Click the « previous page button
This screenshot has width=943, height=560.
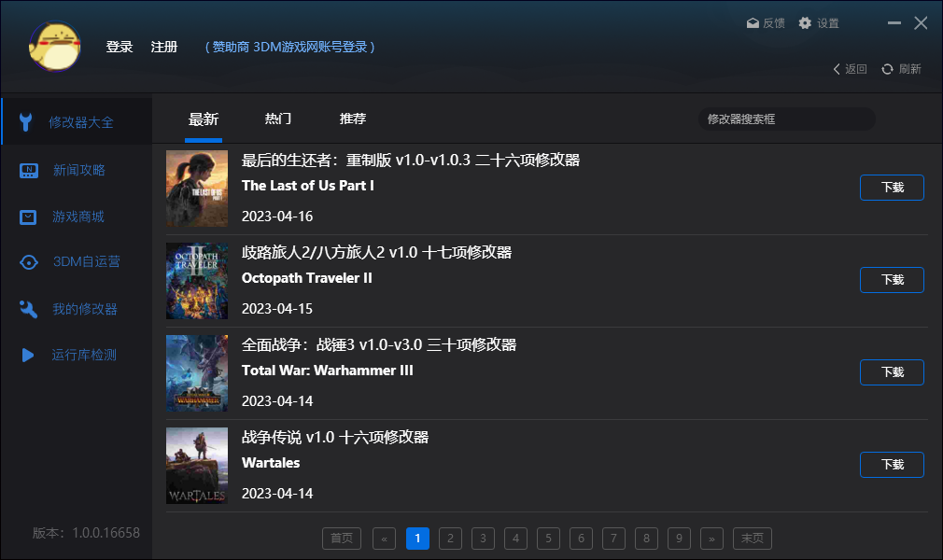[x=385, y=539]
